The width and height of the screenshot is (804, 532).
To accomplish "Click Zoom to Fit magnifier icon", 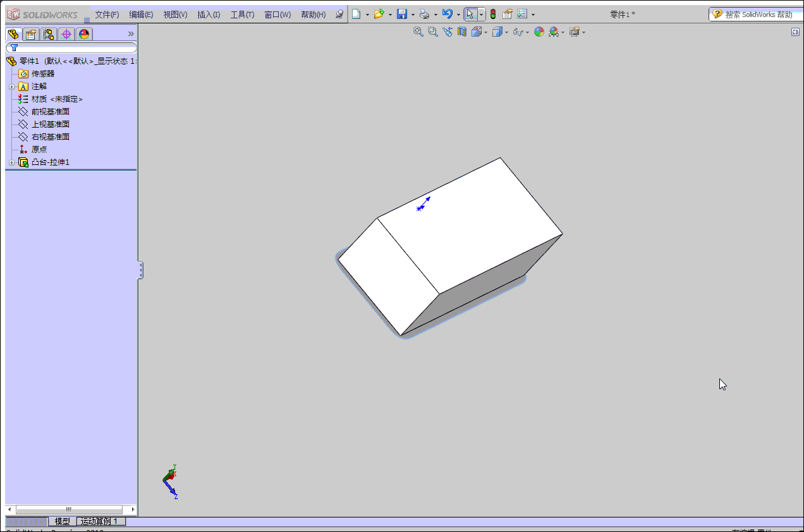I will [418, 32].
